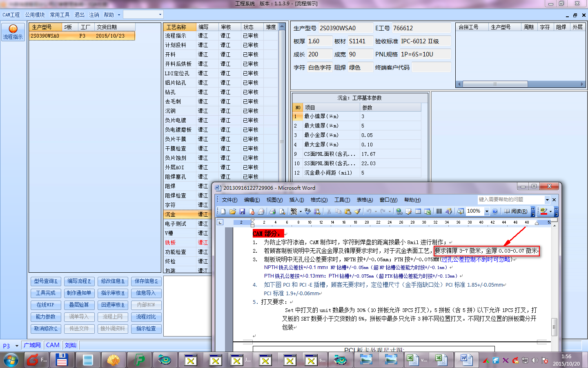Click the 繁 Chinese conversion icon in Word

tap(294, 211)
